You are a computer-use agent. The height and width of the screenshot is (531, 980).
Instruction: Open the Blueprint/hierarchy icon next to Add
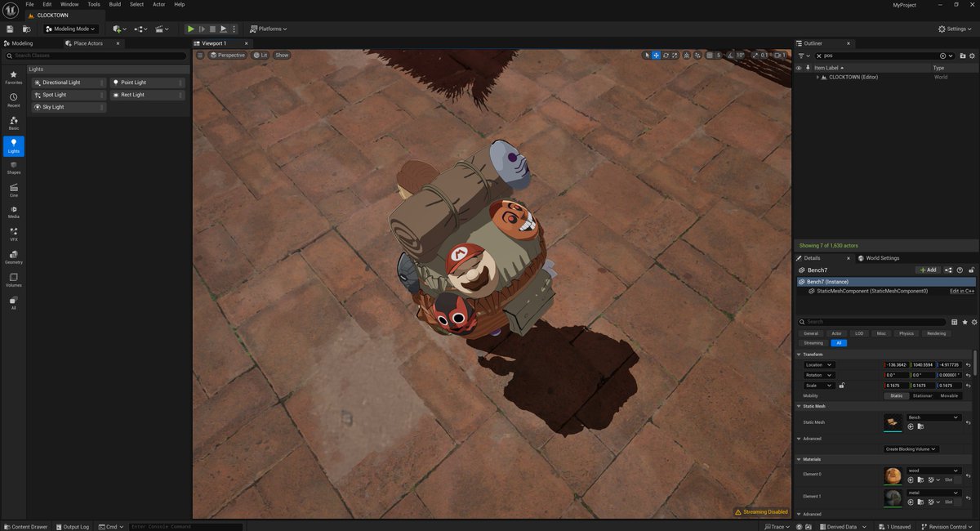tap(949, 270)
